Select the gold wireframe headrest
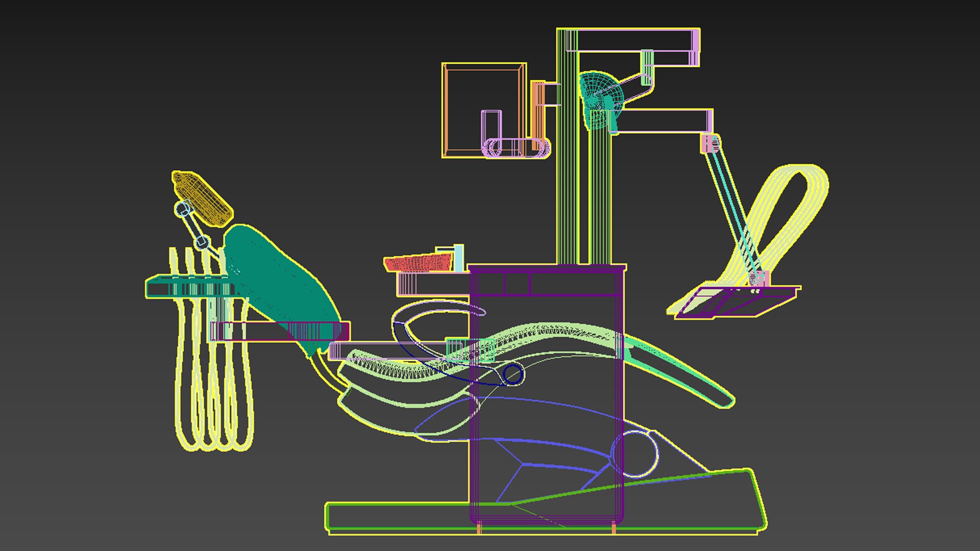The width and height of the screenshot is (980, 551). (203, 198)
